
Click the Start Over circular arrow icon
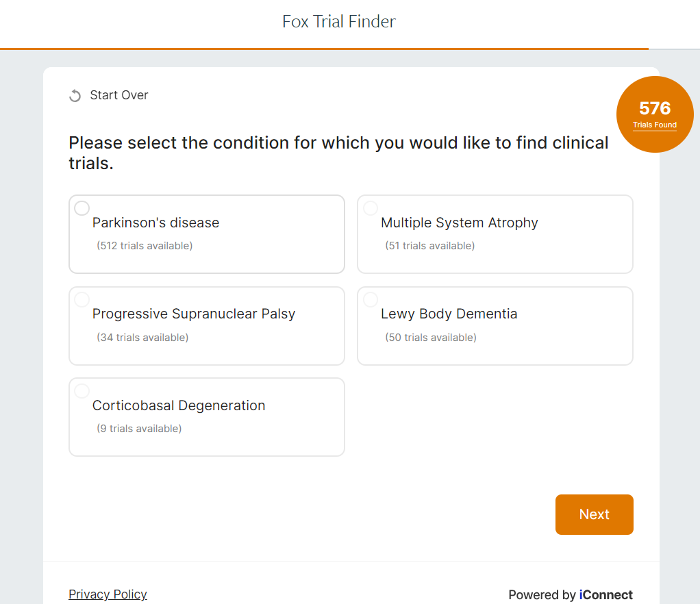coord(75,96)
